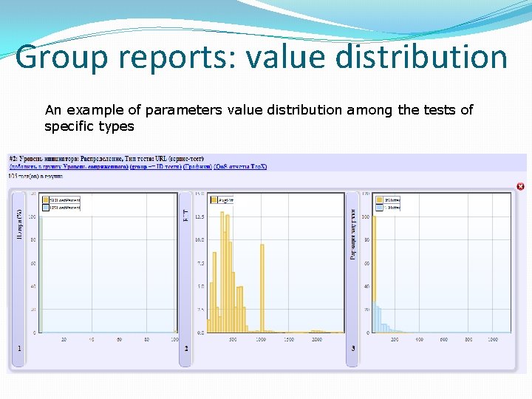The image size is (532, 399).
Task: Click the blue jitter legend swatch in chart 3
Action: (x=380, y=208)
